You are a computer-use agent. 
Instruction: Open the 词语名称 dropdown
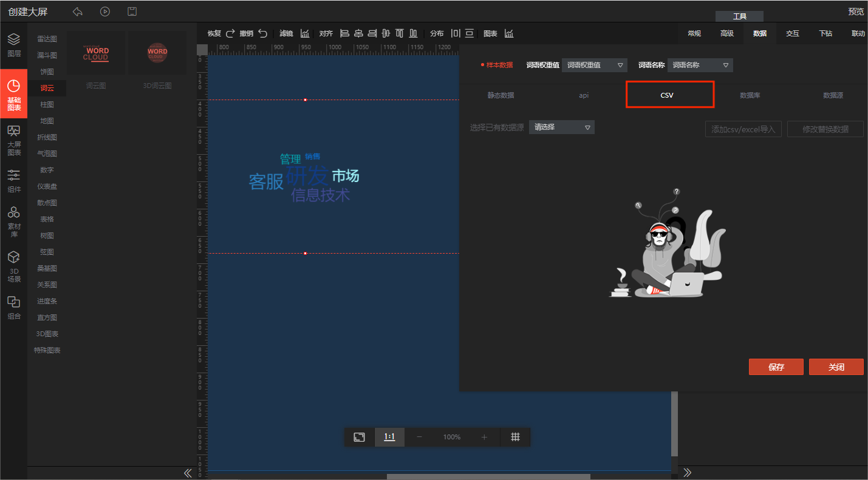click(x=700, y=65)
